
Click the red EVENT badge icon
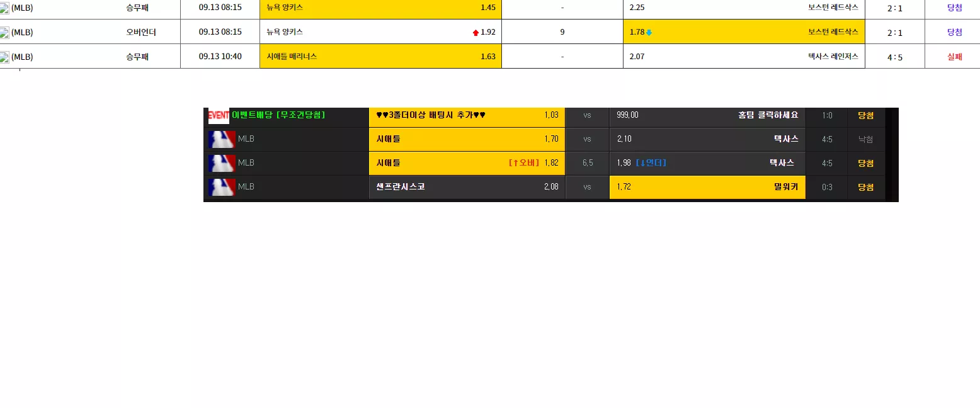[219, 115]
